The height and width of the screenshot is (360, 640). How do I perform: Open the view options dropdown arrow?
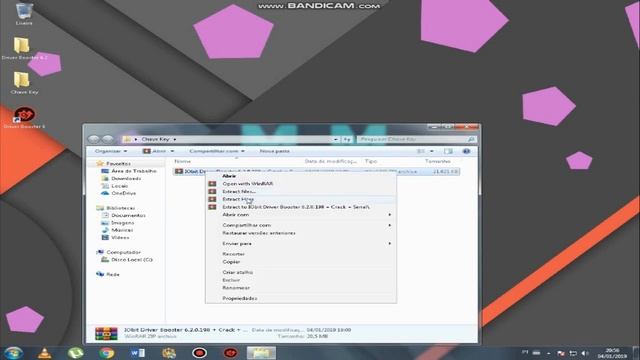point(432,151)
